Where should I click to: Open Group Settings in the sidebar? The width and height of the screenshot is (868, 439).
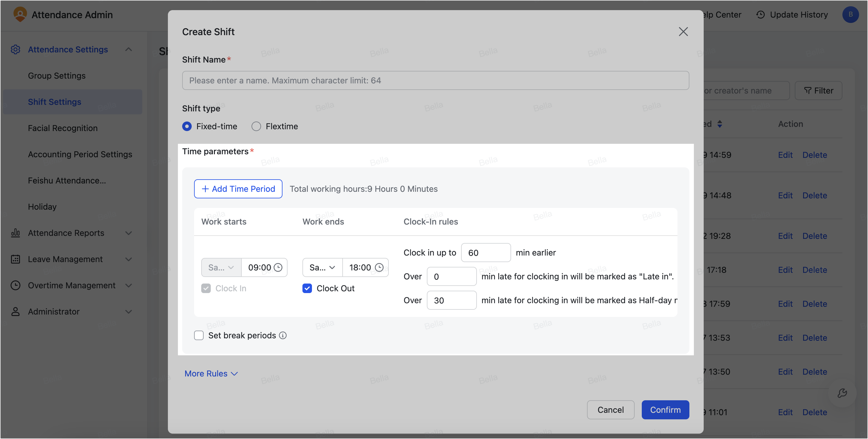(x=57, y=76)
